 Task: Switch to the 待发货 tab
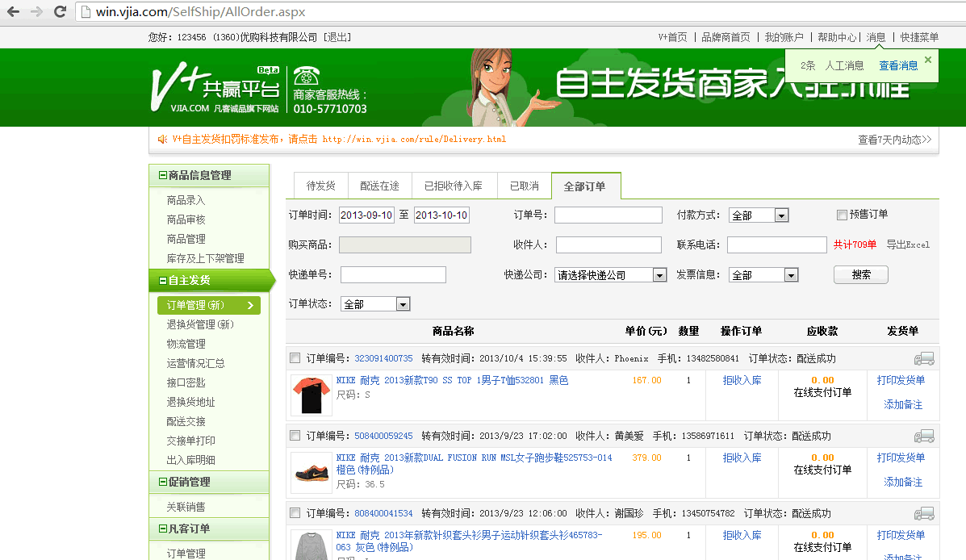tap(321, 186)
